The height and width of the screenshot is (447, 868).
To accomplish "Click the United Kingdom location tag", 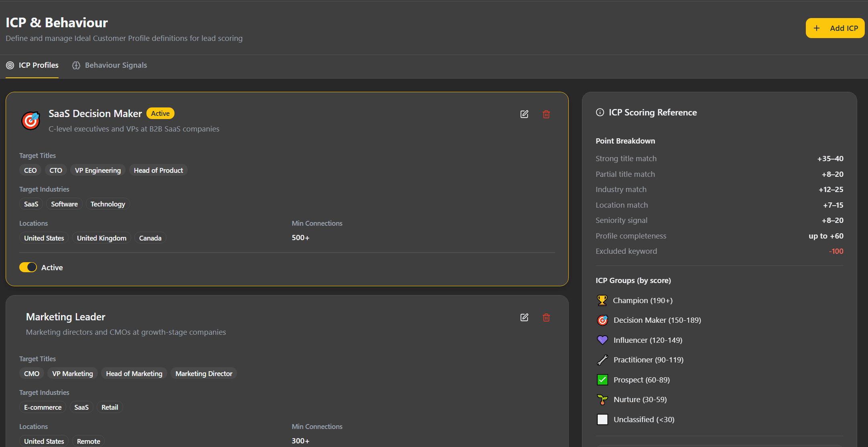I will coord(101,238).
